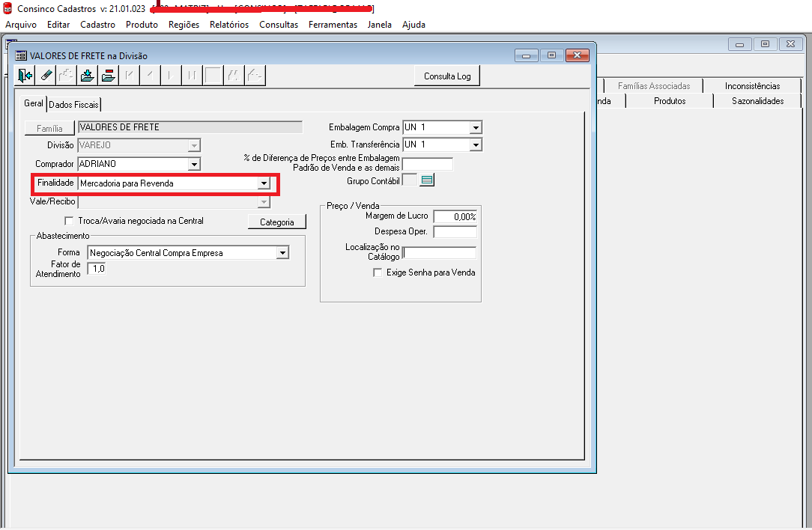Image resolution: width=812 pixels, height=530 pixels.
Task: Toggle Troca/Avaria negociada na Central checkbox
Action: (69, 221)
